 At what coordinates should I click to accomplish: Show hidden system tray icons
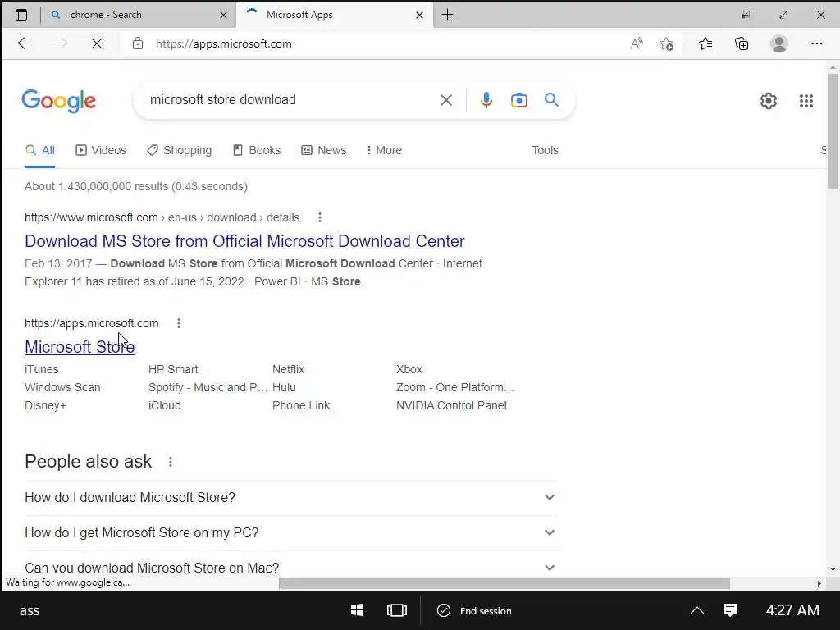[x=697, y=610]
